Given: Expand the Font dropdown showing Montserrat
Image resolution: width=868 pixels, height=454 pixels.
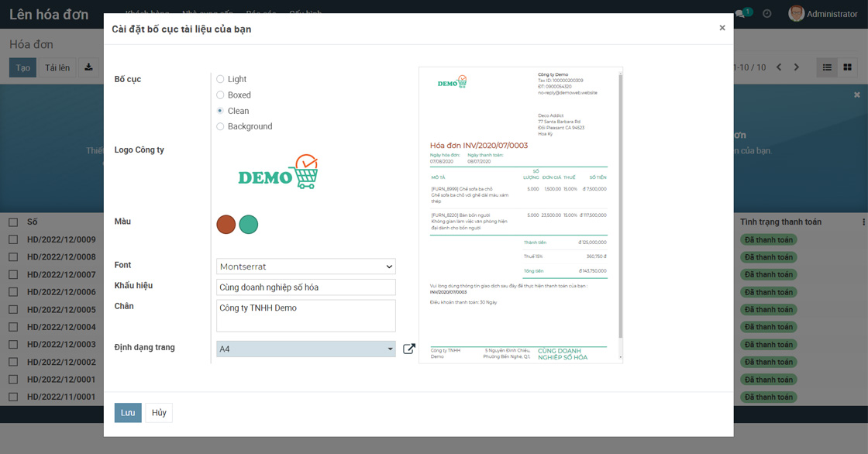Looking at the screenshot, I should [x=306, y=267].
